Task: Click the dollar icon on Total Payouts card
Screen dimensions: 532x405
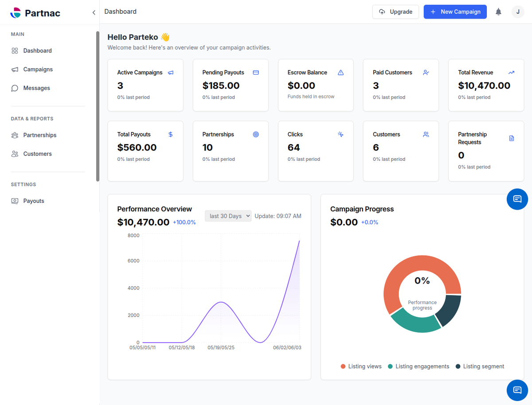Action: [171, 134]
